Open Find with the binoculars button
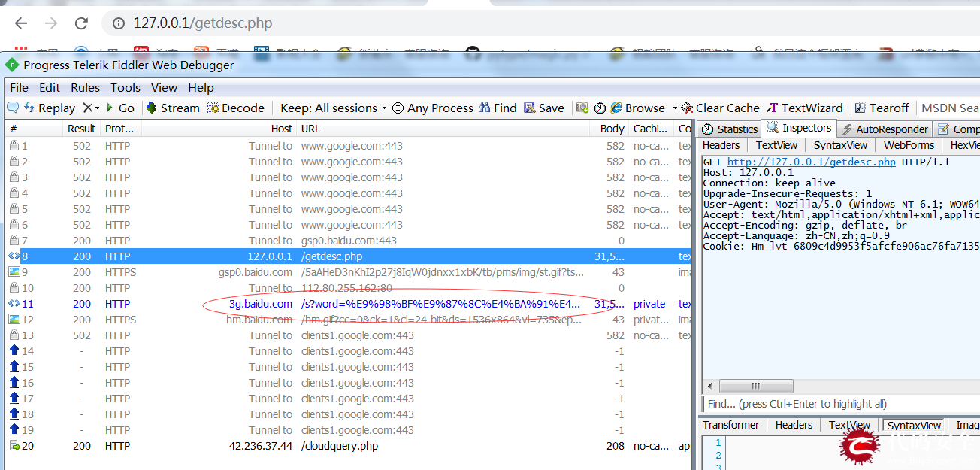This screenshot has height=470, width=980. coord(498,108)
